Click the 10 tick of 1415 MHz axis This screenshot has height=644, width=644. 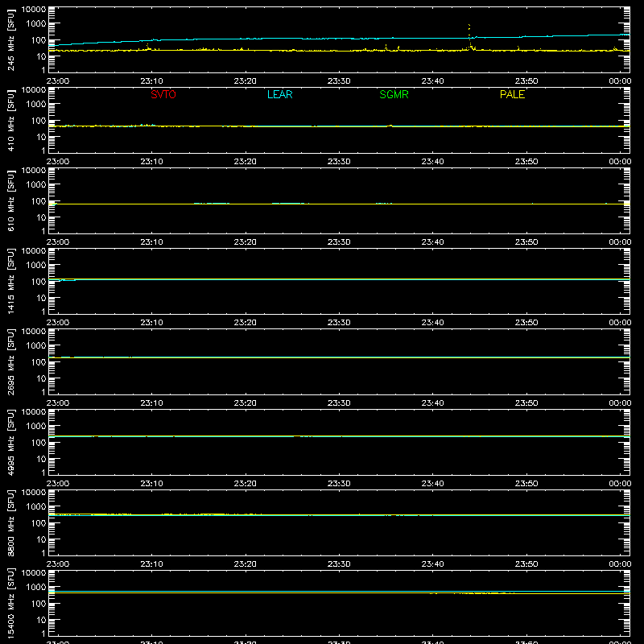pyautogui.click(x=41, y=298)
